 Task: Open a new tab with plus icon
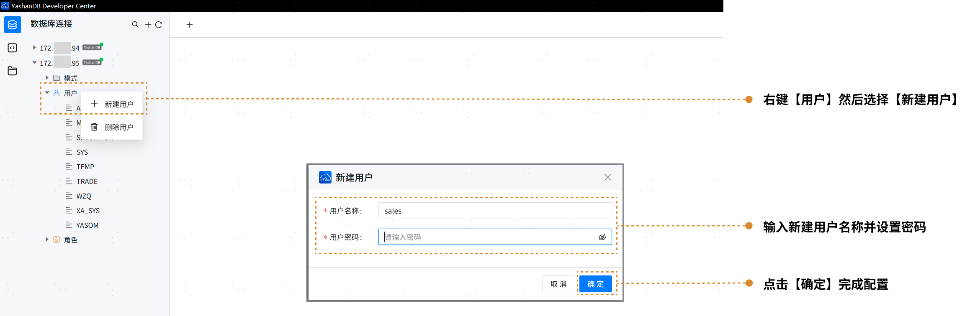point(190,25)
